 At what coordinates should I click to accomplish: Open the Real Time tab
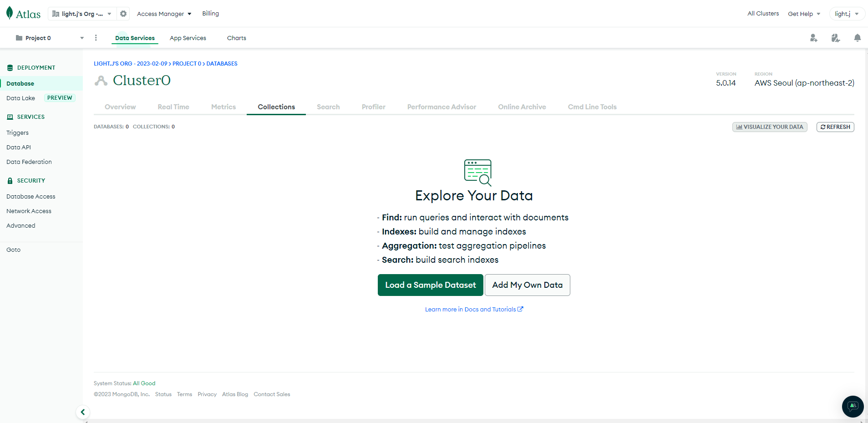click(173, 107)
